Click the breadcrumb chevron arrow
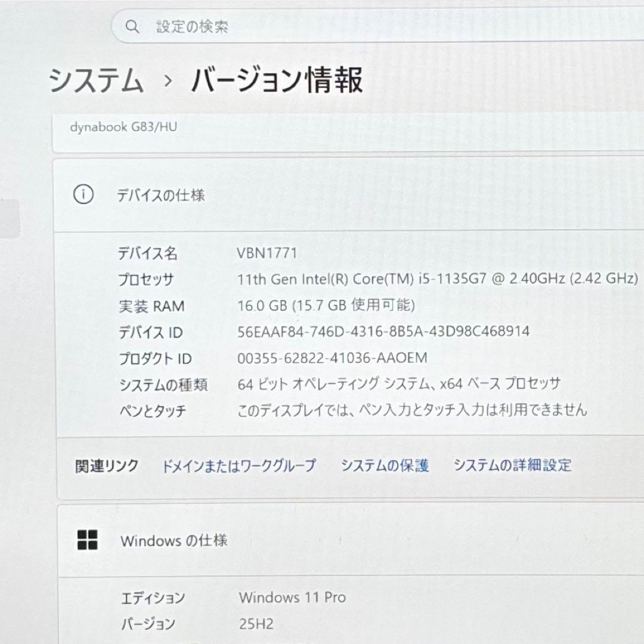The height and width of the screenshot is (644, 644). coord(168,81)
